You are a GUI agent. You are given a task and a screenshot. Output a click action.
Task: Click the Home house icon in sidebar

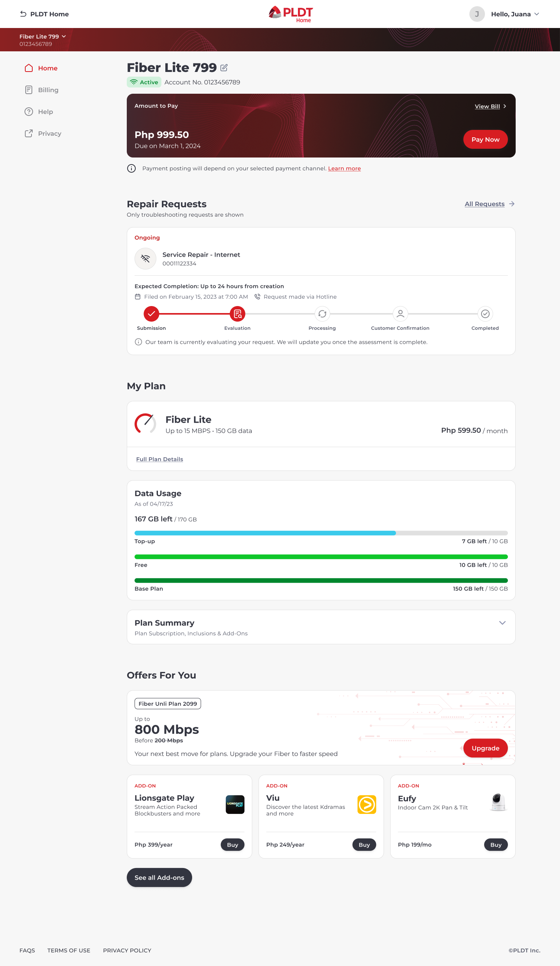(x=29, y=68)
